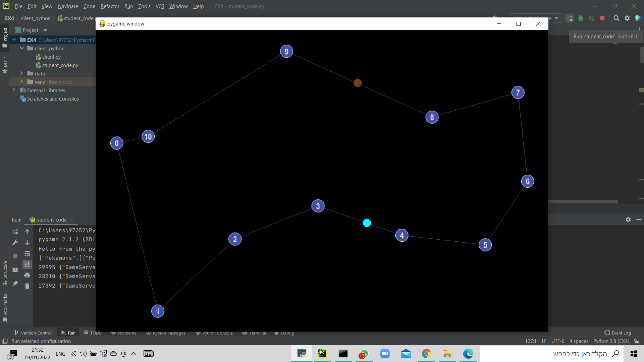The image size is (644, 362).
Task: Click the Restore Layout icon in Run panel
Action: coord(15,269)
